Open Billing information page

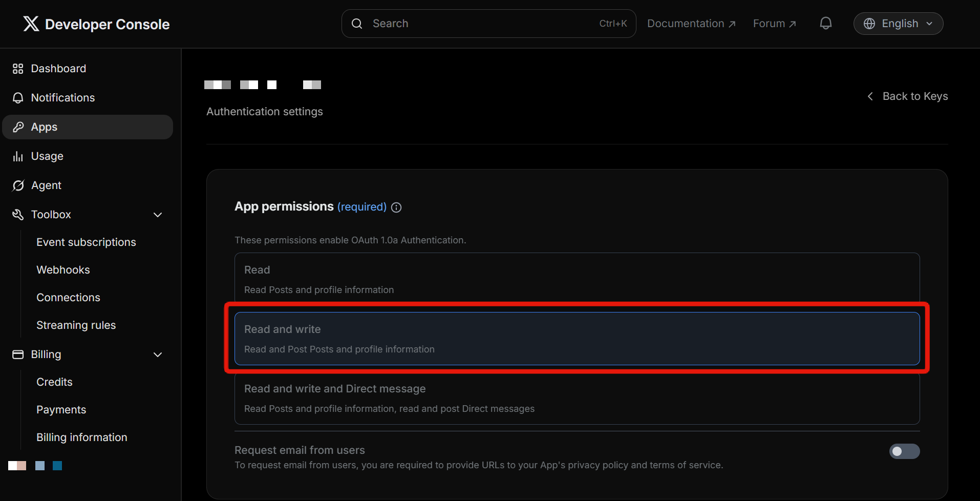[81, 437]
